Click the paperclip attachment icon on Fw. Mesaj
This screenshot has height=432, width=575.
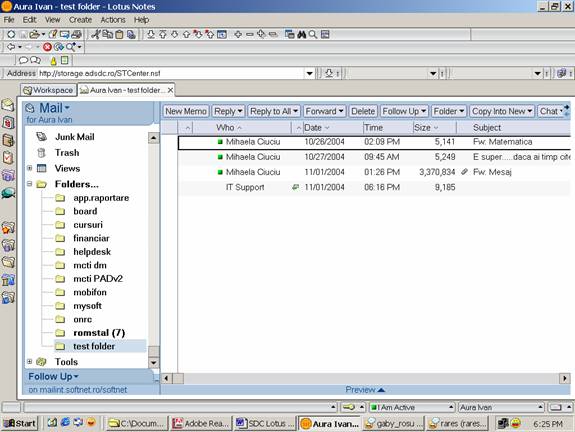click(464, 172)
